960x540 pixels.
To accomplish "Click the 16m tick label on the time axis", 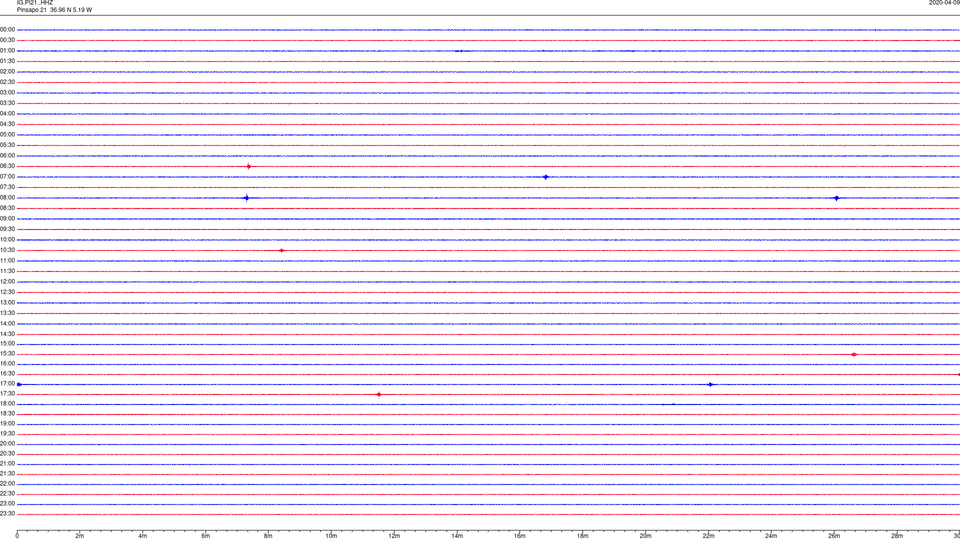I will point(520,536).
